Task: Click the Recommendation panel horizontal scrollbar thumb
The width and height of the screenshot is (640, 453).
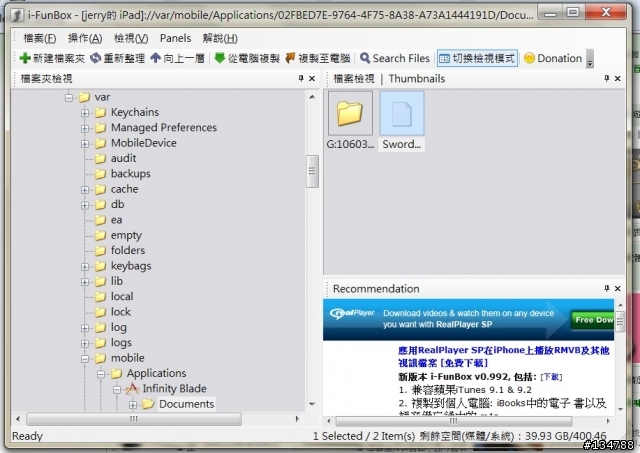Action: [x=453, y=421]
